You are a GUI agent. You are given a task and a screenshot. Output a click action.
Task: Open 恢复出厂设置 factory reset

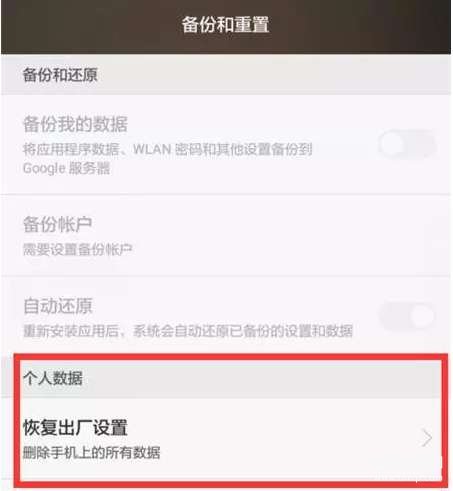click(231, 439)
